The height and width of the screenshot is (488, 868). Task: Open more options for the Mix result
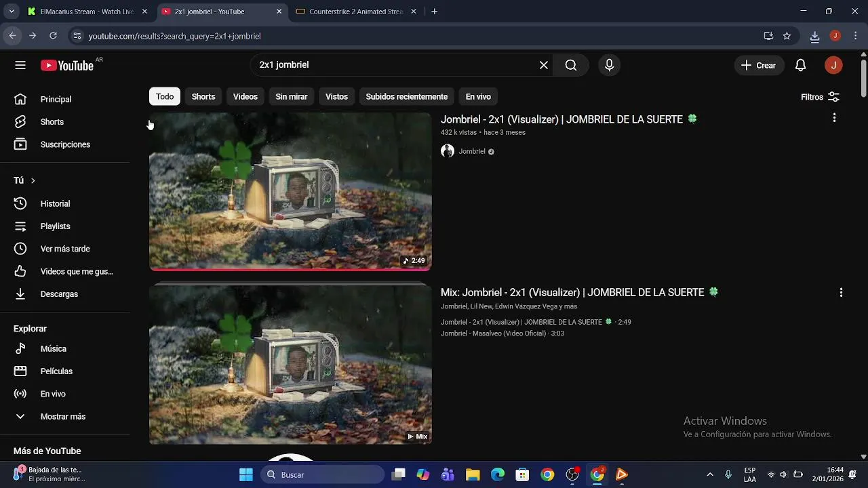(x=841, y=293)
